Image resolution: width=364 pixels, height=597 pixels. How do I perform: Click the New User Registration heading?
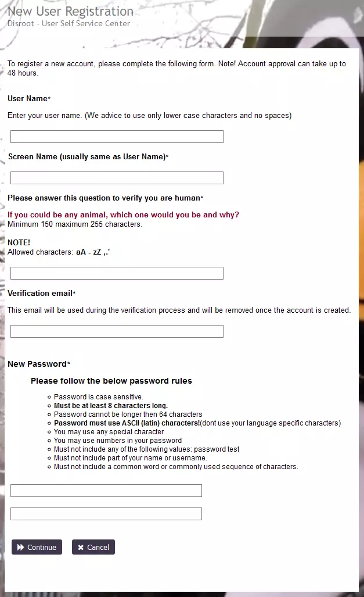pyautogui.click(x=69, y=11)
